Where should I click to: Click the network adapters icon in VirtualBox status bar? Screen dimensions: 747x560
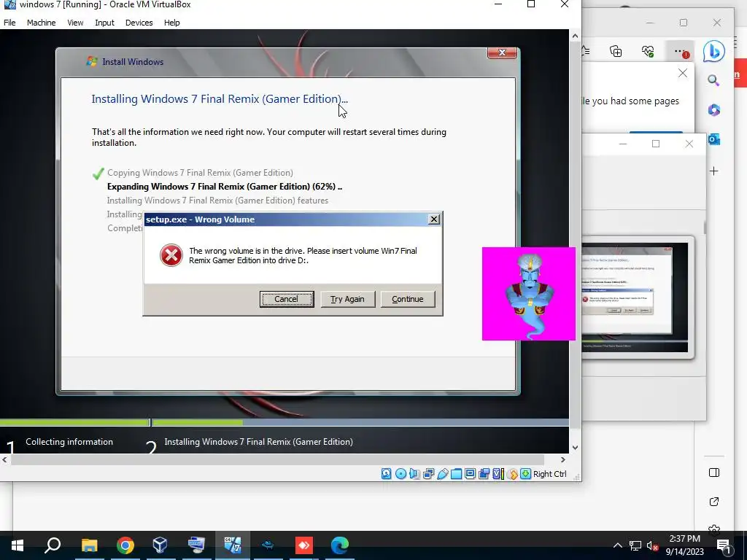[428, 474]
